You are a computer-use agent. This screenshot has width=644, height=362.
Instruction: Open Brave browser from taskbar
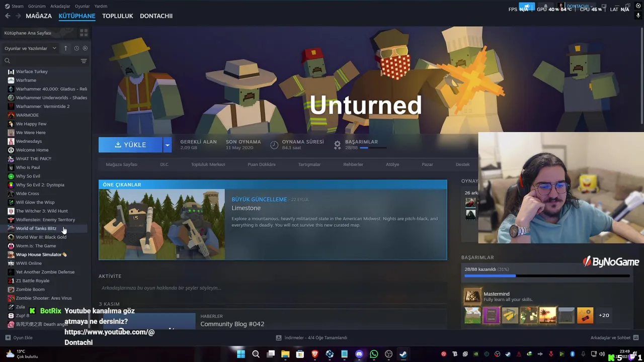[315, 354]
